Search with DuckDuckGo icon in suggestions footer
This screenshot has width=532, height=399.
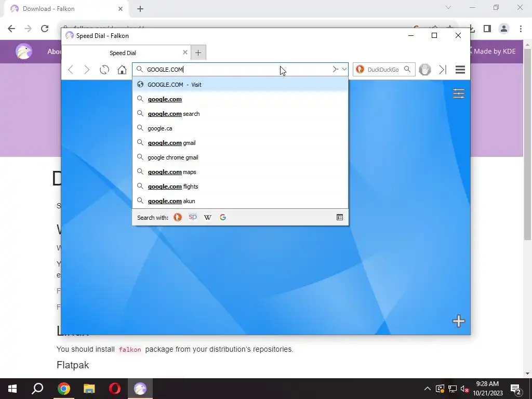coord(178,217)
